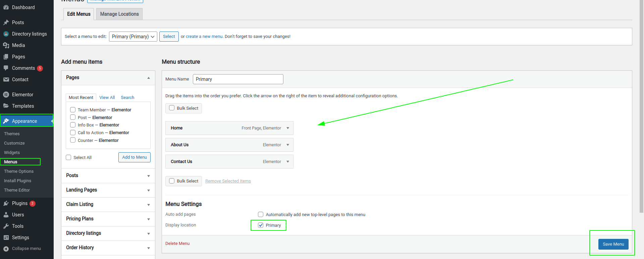Click the Delete Menu link
The height and width of the screenshot is (259, 644).
pyautogui.click(x=177, y=244)
